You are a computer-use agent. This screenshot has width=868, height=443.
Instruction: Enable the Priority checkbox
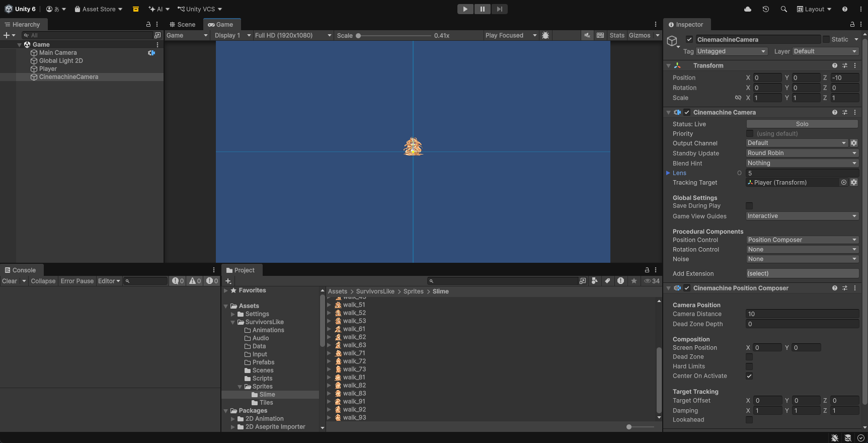750,133
